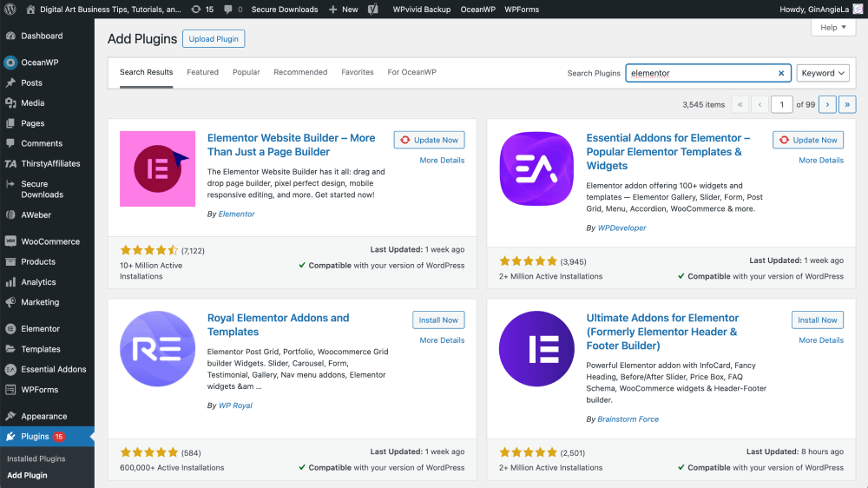Image resolution: width=868 pixels, height=488 pixels.
Task: Install Royal Elementor Addons and Templates
Action: coord(438,320)
